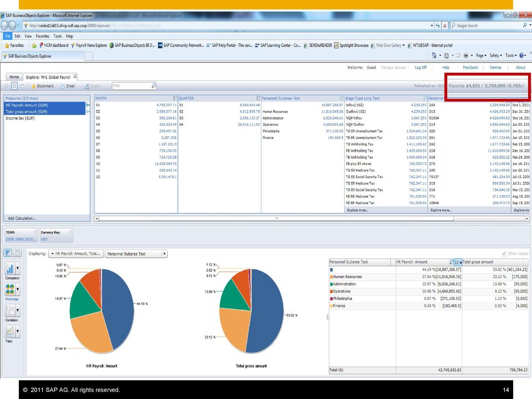Open the Favorites menu in menu bar
Image resolution: width=532 pixels, height=399 pixels.
(x=43, y=36)
